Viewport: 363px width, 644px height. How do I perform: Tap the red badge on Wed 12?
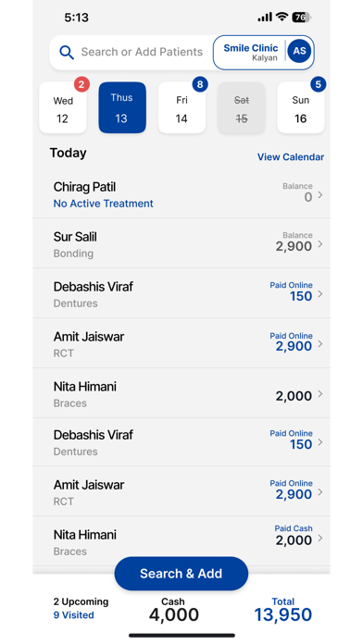click(81, 84)
